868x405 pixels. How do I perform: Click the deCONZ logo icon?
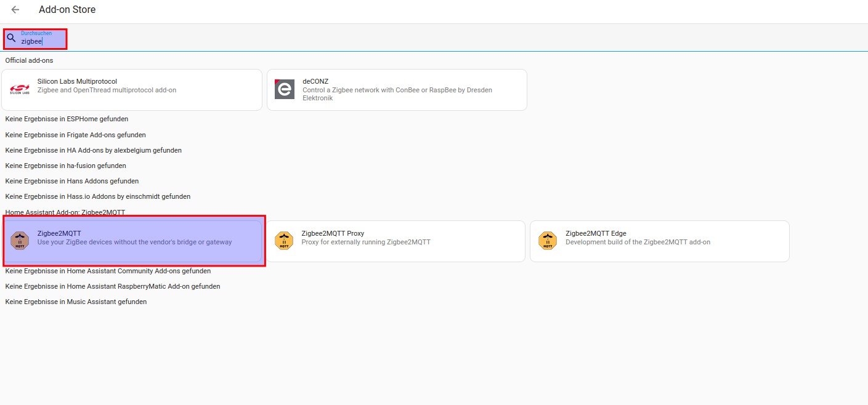[284, 90]
